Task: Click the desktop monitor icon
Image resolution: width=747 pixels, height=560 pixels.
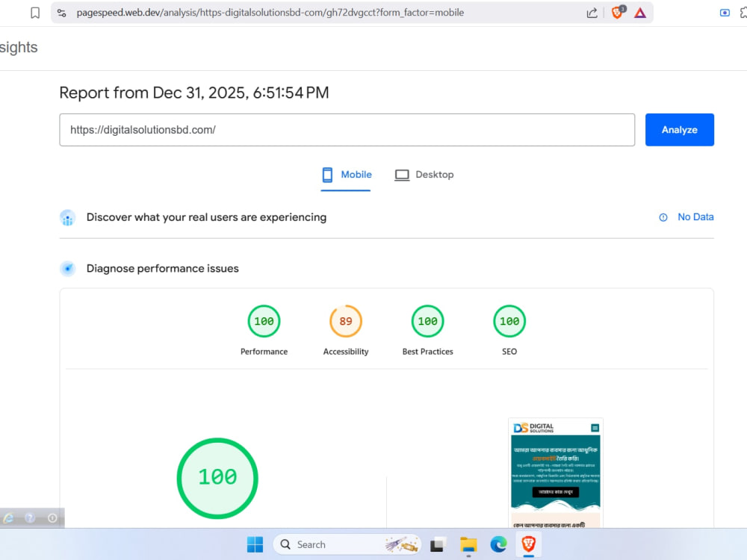Action: [x=402, y=175]
